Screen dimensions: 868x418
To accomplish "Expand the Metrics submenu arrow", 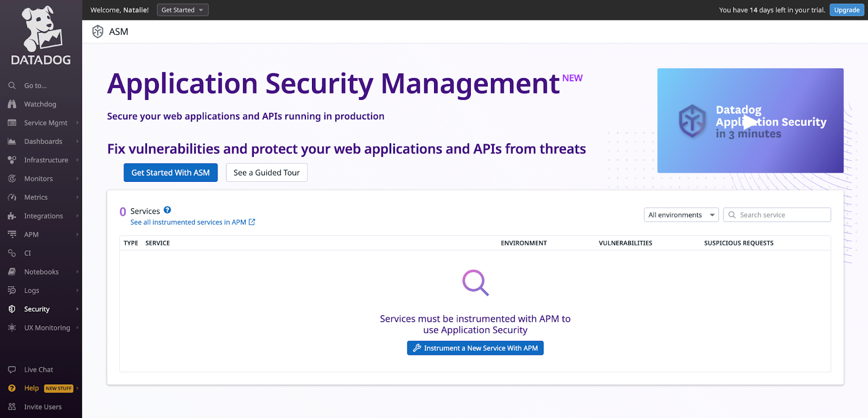I will [x=78, y=198].
